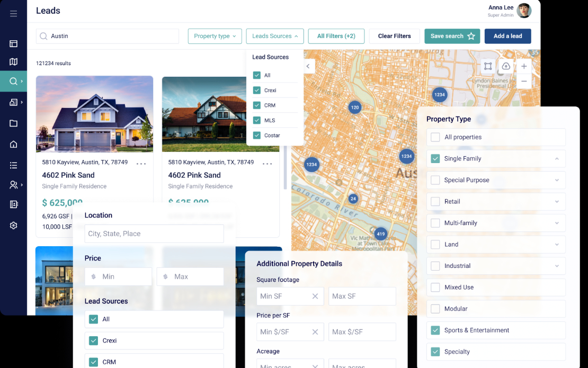588x368 pixels.
Task: Open the first listing's three-dot menu
Action: point(141,164)
